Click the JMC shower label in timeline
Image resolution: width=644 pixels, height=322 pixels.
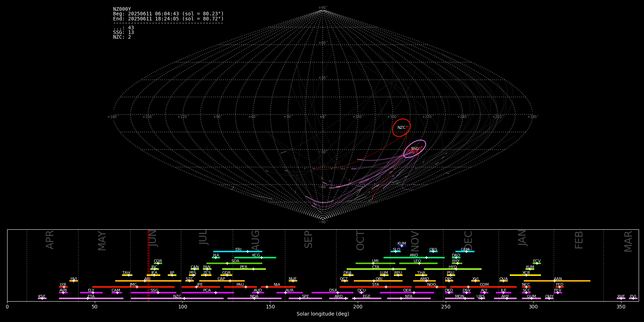tap(133, 285)
